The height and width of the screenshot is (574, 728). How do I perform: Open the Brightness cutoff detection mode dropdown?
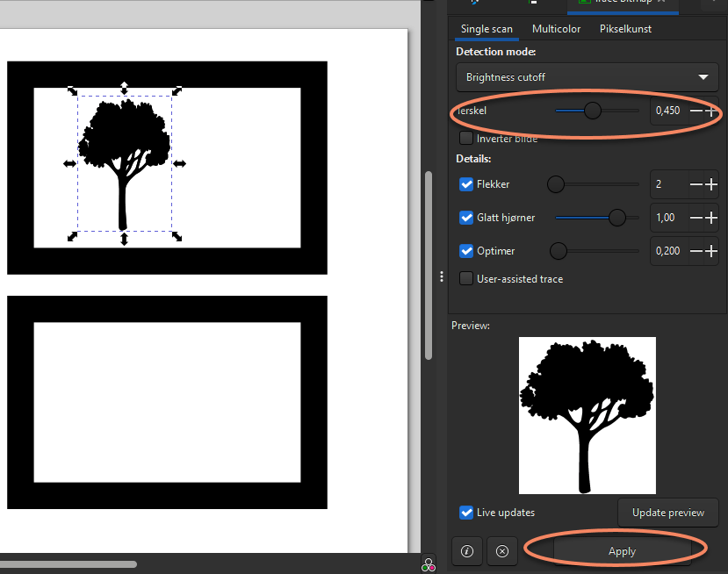click(x=587, y=77)
